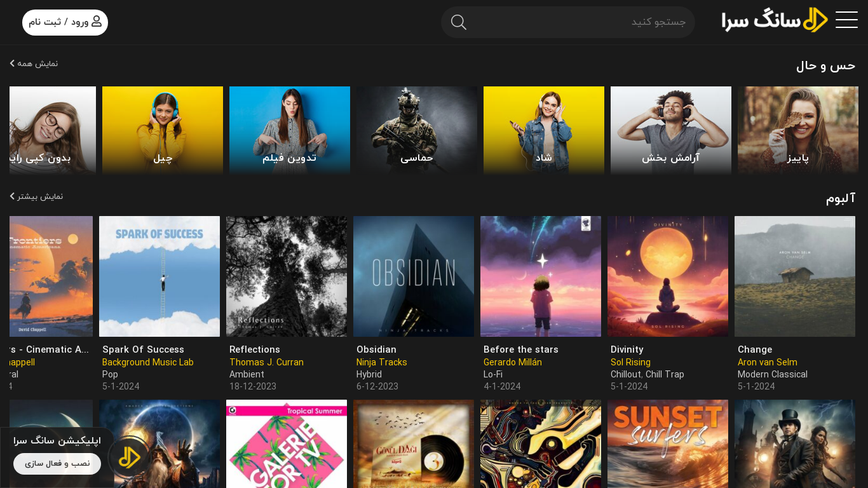Click the Pop genre text
868x488 pixels.
(111, 374)
